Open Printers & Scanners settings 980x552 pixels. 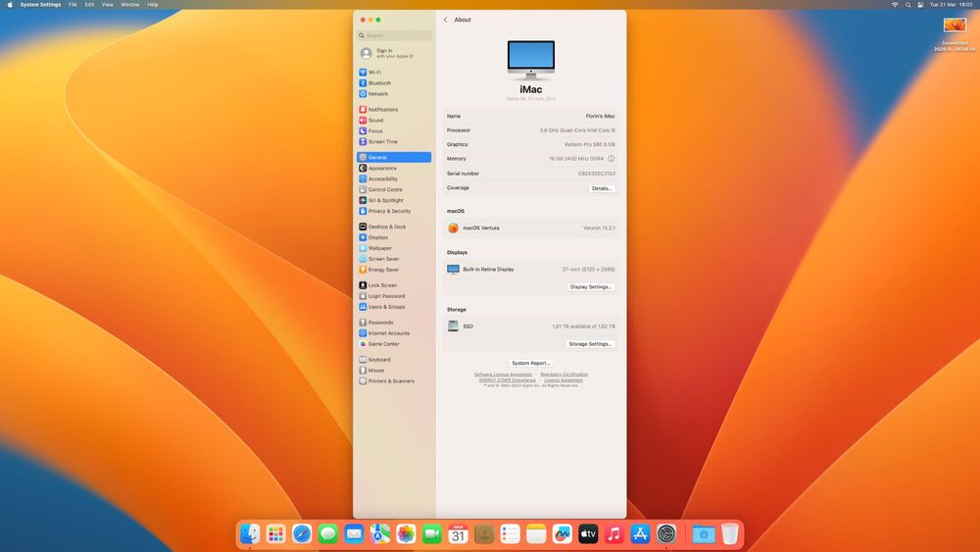[x=394, y=380]
